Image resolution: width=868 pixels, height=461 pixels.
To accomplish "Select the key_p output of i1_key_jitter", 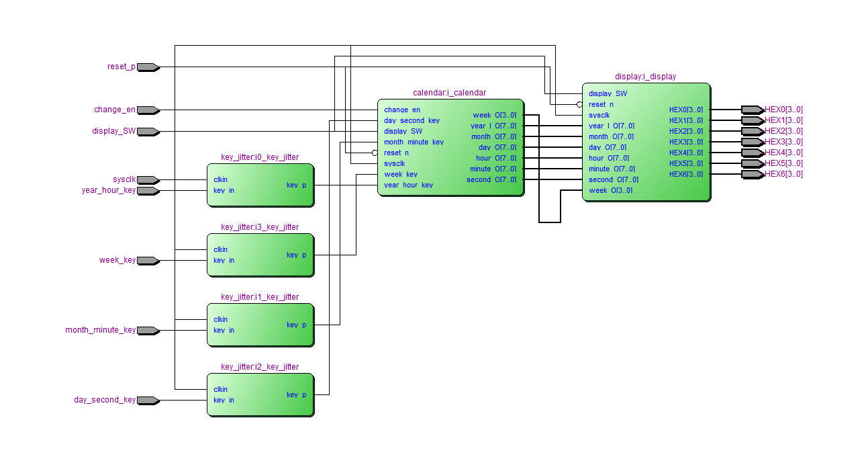I will coord(296,325).
